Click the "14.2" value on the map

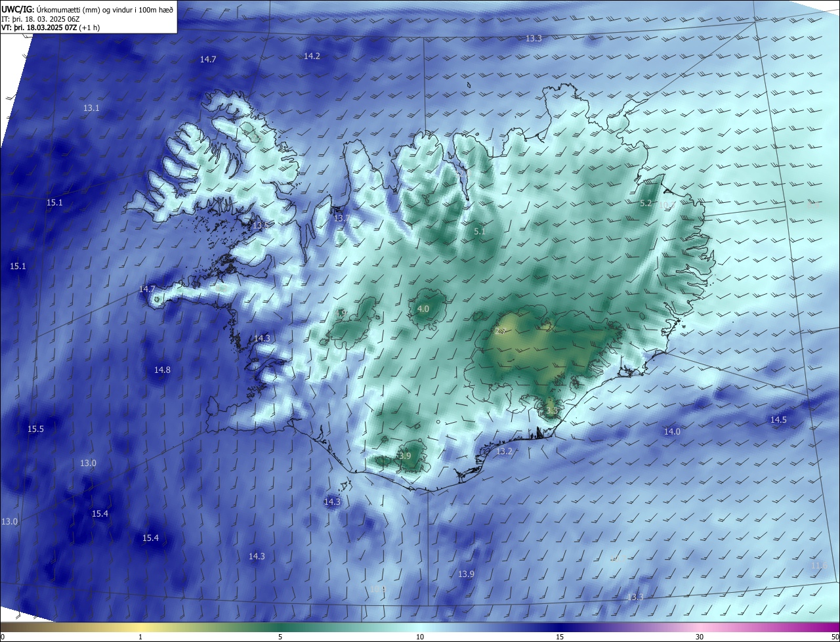pos(312,56)
